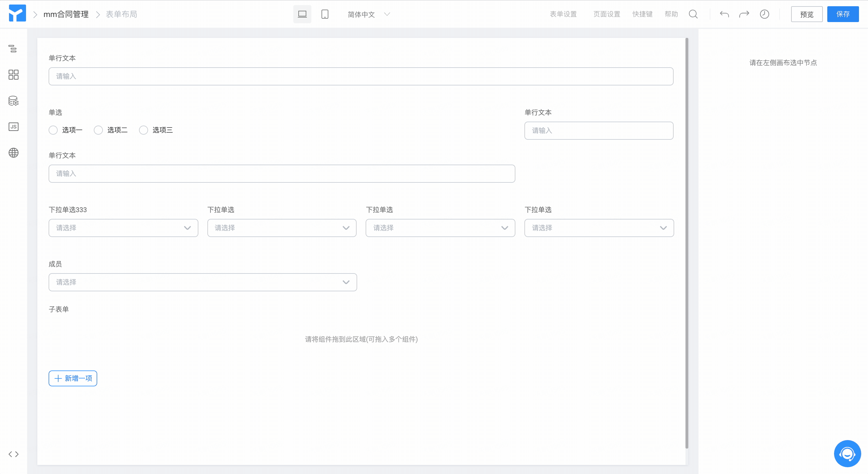The width and height of the screenshot is (868, 474).
Task: Open the 下拉单选333 select dropdown
Action: pyautogui.click(x=123, y=228)
